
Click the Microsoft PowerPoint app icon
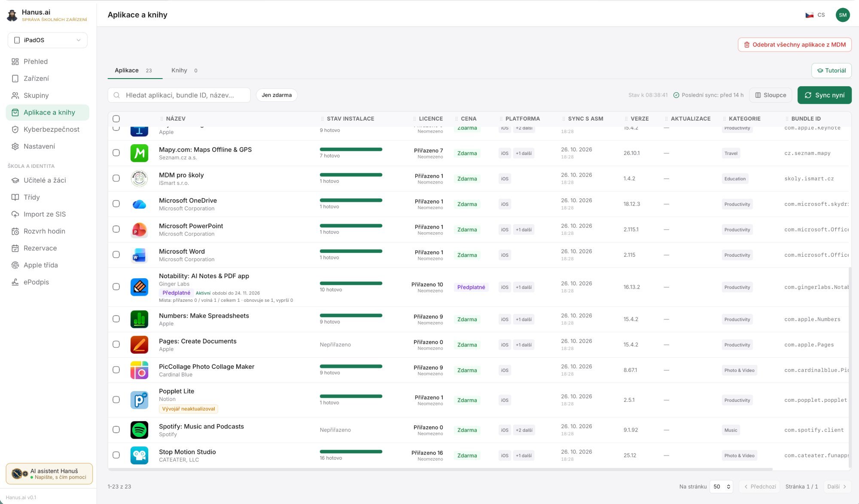[x=139, y=230]
